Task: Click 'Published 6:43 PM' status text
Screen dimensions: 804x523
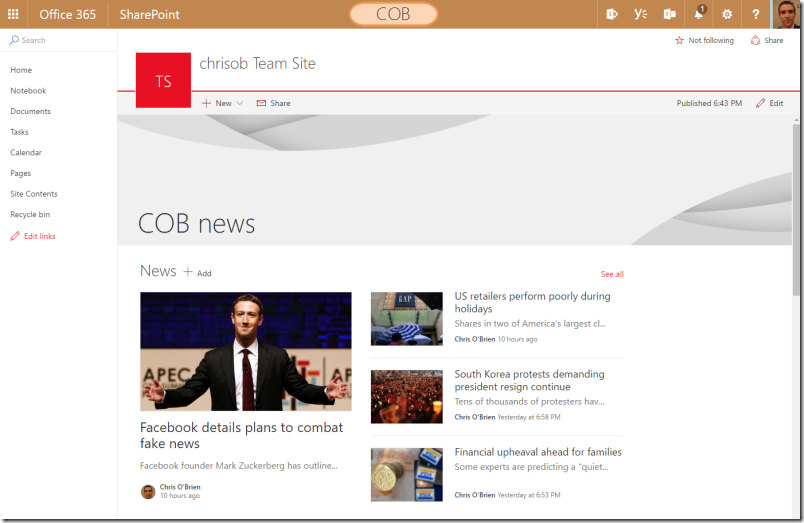Action: [x=709, y=103]
